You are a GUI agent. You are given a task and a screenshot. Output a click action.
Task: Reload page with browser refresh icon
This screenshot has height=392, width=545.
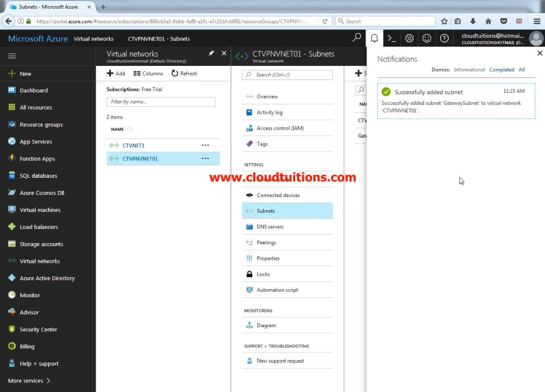coord(325,21)
